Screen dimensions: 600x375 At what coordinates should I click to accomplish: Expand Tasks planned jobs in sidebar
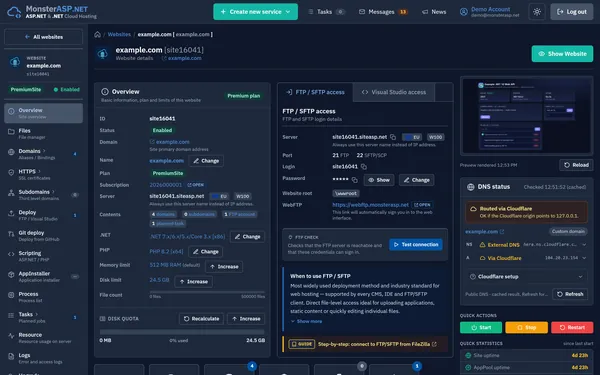(x=43, y=317)
